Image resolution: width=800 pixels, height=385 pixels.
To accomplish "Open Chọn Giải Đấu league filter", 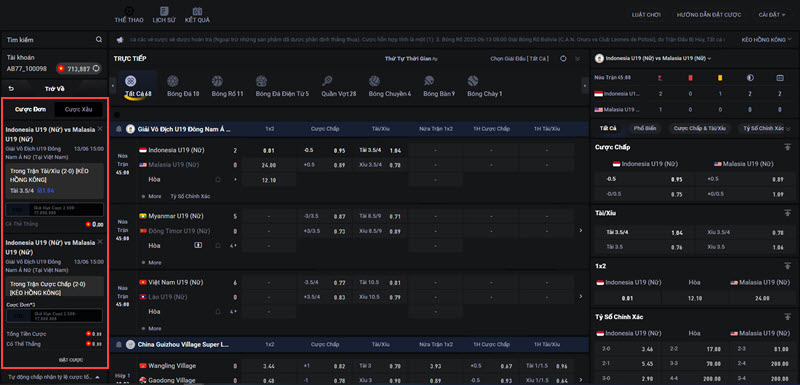I will (x=519, y=59).
